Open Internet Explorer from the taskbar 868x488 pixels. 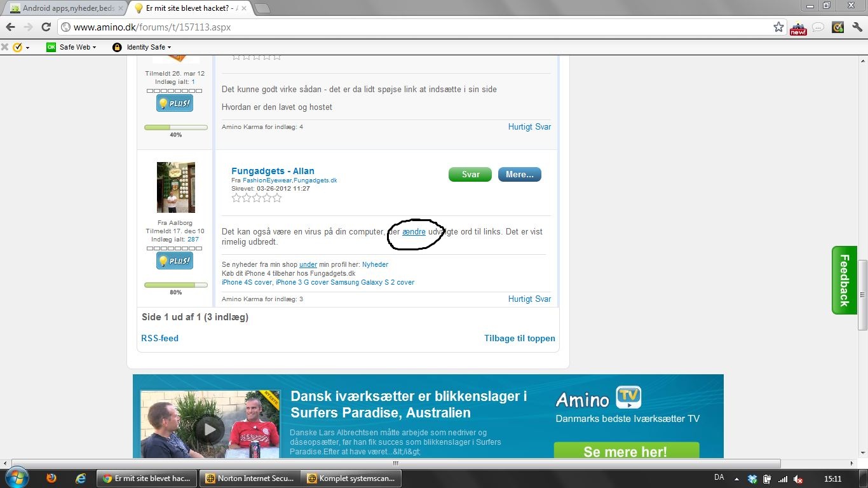pyautogui.click(x=81, y=478)
